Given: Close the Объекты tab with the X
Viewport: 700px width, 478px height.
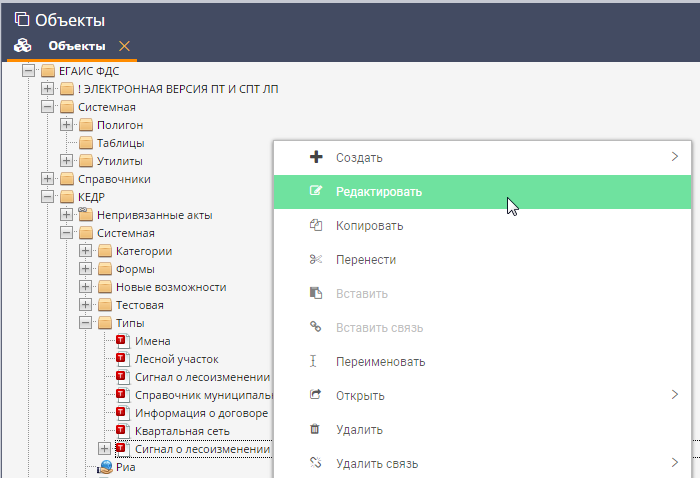Looking at the screenshot, I should [124, 46].
